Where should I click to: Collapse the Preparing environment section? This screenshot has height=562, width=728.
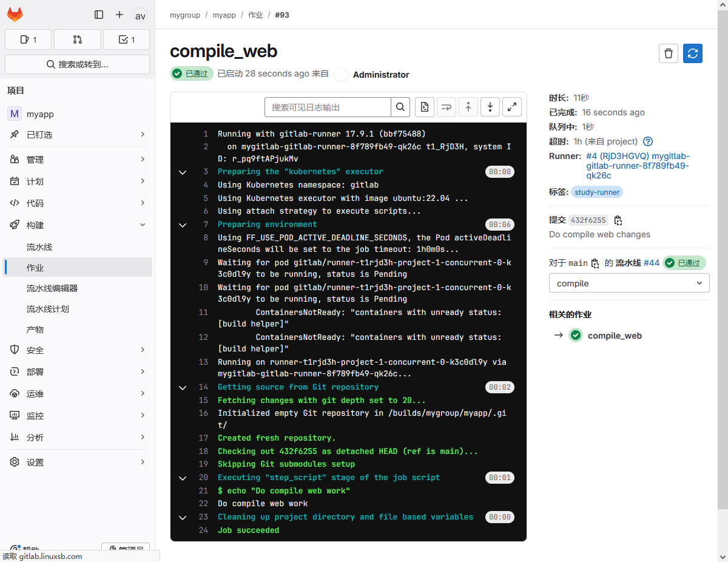pos(182,225)
